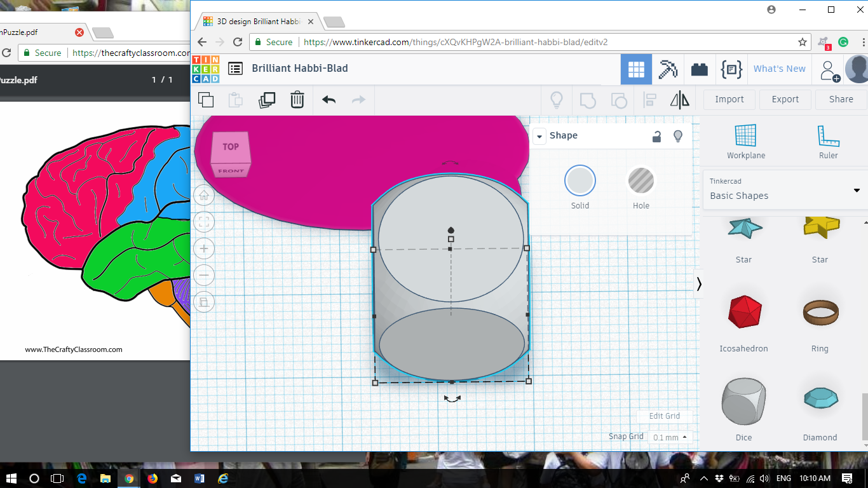Bookmark this page with the star

803,42
